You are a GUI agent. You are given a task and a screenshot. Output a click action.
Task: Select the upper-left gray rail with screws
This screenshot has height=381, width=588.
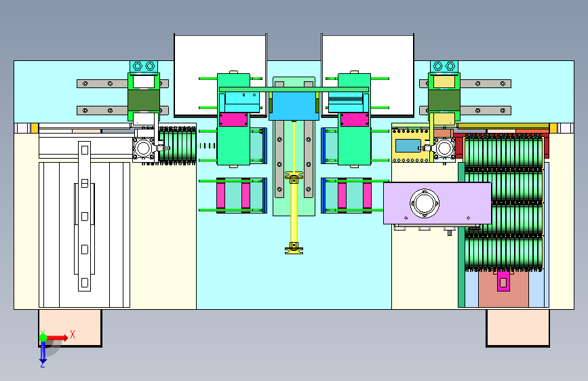[102, 83]
